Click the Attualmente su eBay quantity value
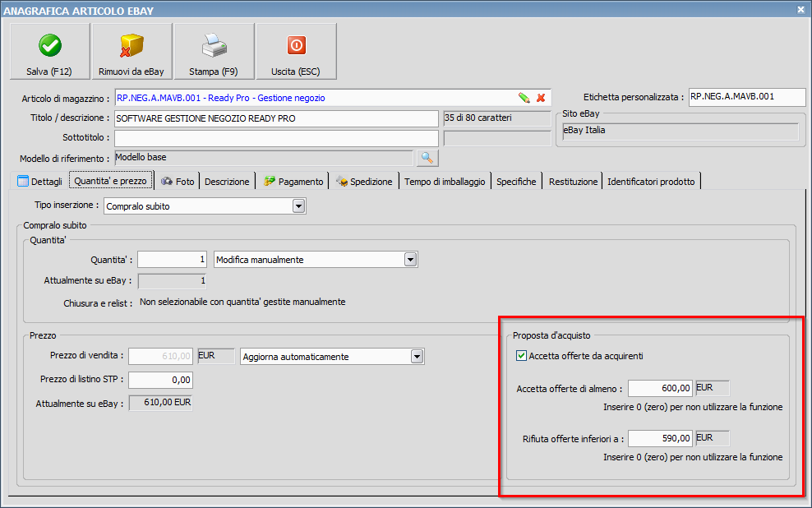The width and height of the screenshot is (812, 508). pos(172,281)
